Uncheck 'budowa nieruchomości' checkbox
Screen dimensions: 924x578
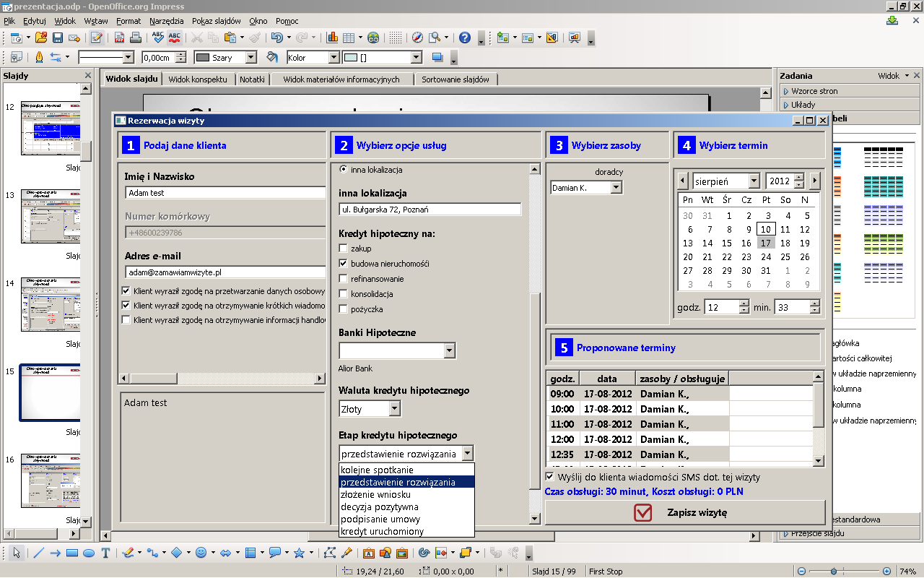[x=343, y=264]
